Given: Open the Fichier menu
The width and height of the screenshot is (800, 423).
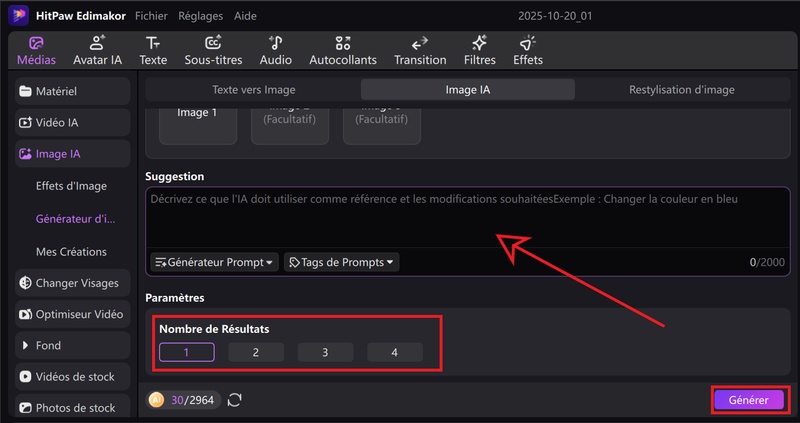Looking at the screenshot, I should 151,16.
